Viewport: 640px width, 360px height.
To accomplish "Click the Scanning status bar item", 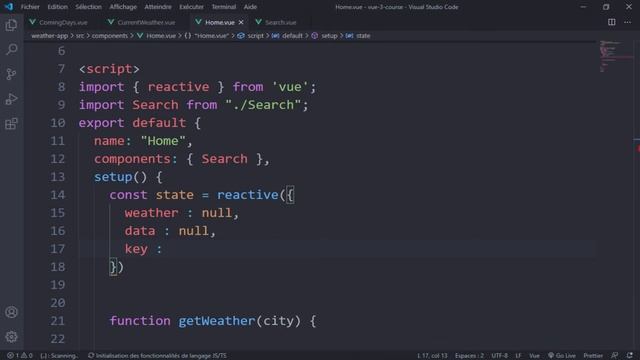I will click(x=59, y=356).
